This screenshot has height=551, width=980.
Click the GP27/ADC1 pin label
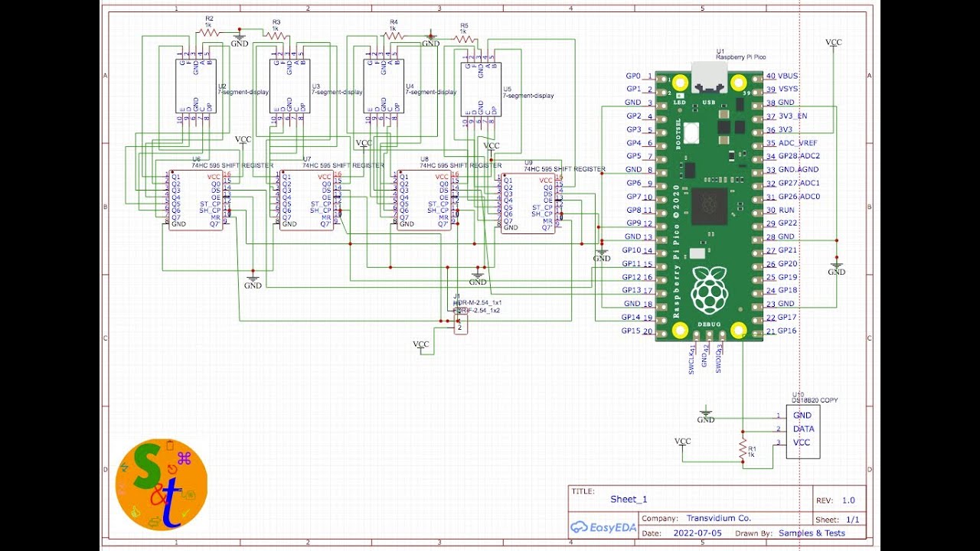[799, 183]
